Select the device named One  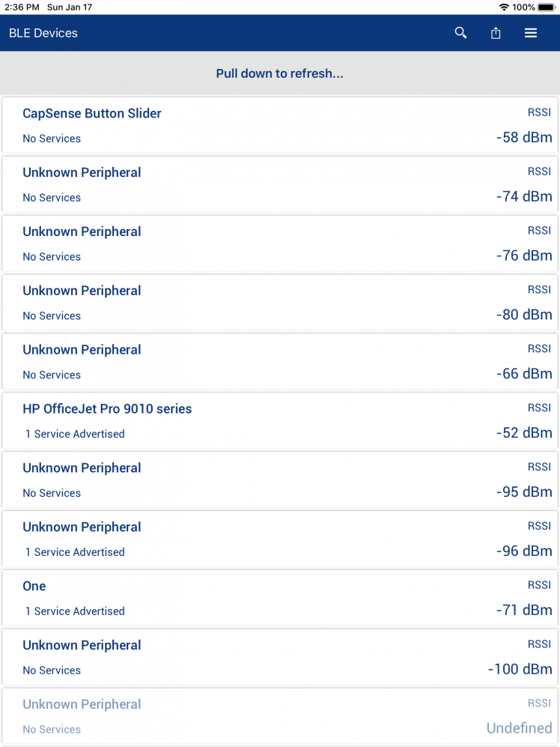point(280,598)
